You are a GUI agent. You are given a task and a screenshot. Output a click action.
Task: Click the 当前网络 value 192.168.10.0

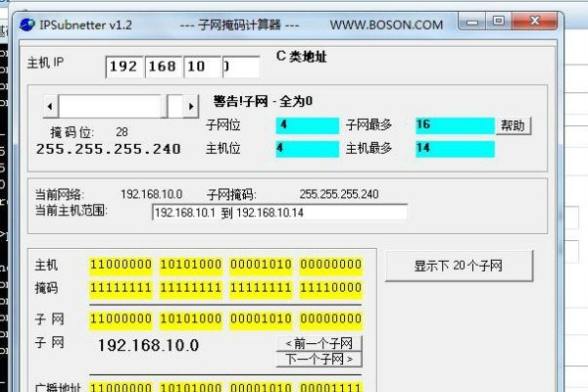coord(152,194)
